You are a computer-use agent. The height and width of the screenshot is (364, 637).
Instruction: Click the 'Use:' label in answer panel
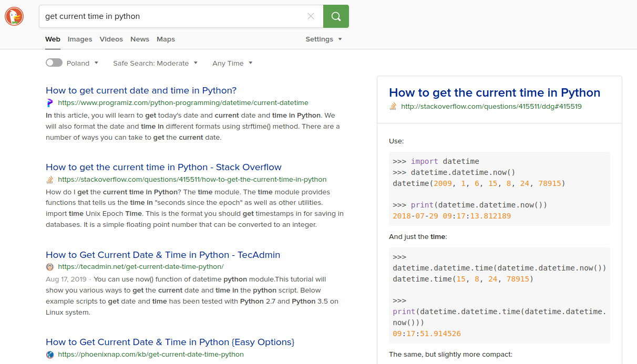point(396,141)
